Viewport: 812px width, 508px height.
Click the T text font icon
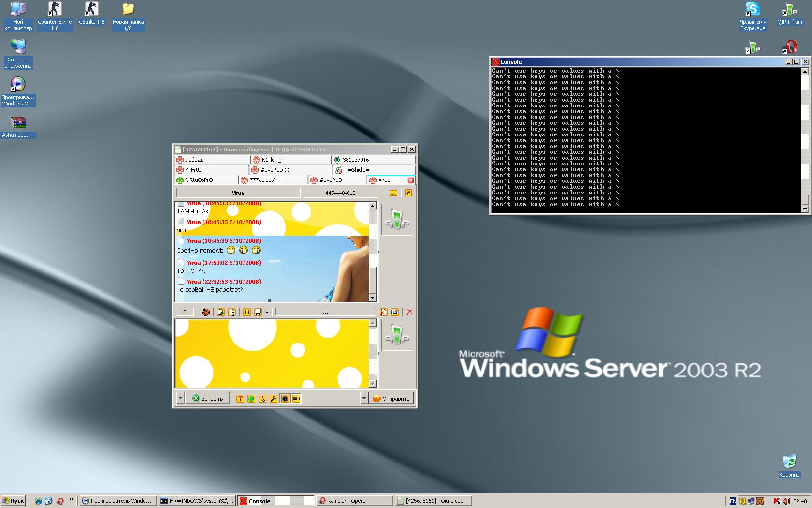(240, 399)
